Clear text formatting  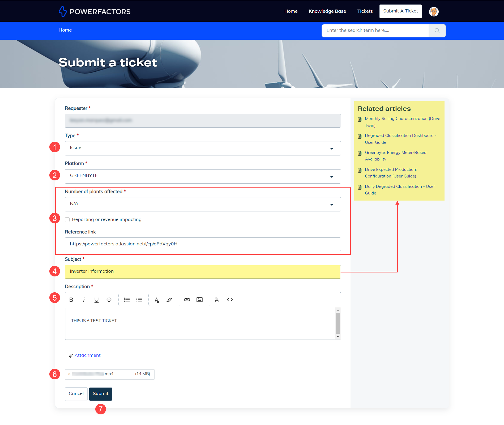217,300
